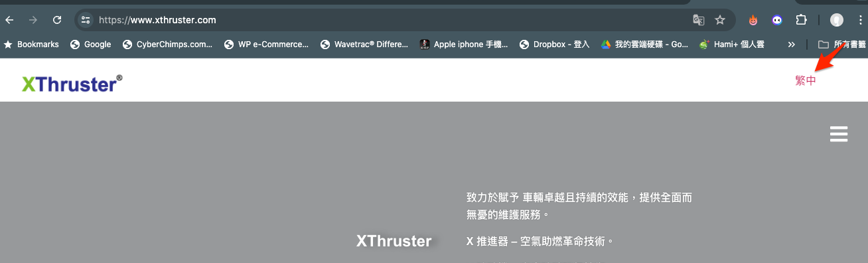Open the flame extension icon

(x=753, y=20)
